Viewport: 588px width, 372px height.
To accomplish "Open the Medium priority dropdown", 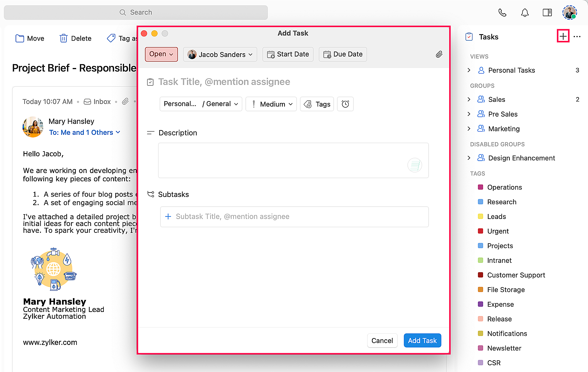I will (271, 104).
